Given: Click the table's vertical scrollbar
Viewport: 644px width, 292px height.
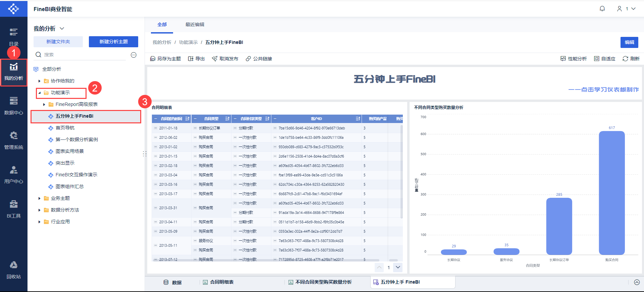Looking at the screenshot, I should pyautogui.click(x=401, y=172).
